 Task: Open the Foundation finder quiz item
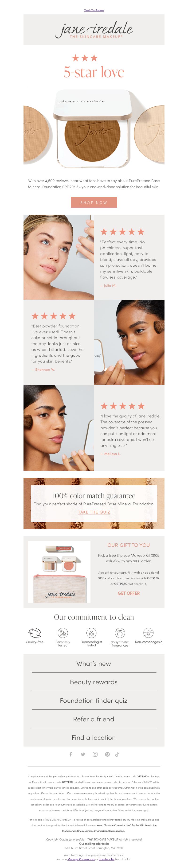click(94, 701)
